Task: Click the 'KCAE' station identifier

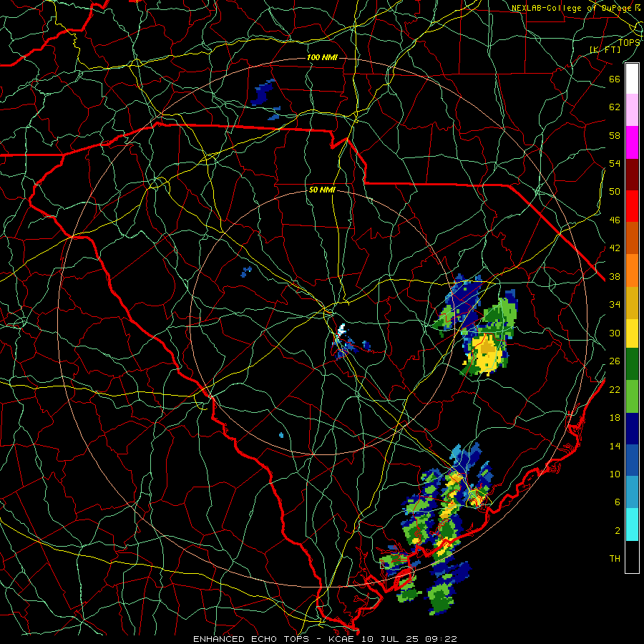Action: coord(341,639)
